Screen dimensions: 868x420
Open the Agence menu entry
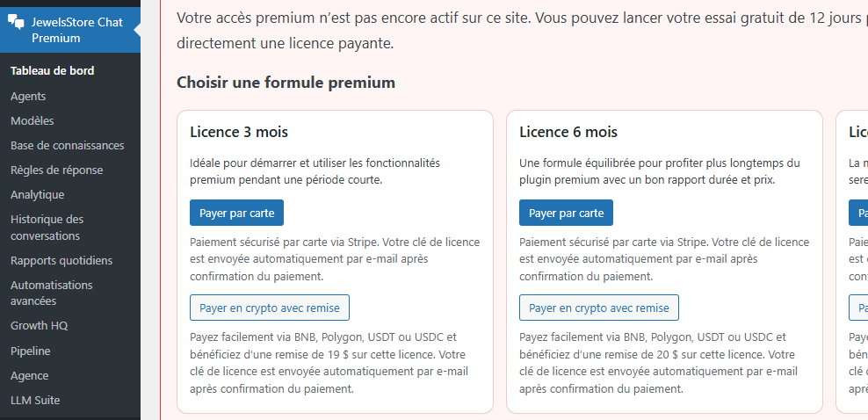30,376
